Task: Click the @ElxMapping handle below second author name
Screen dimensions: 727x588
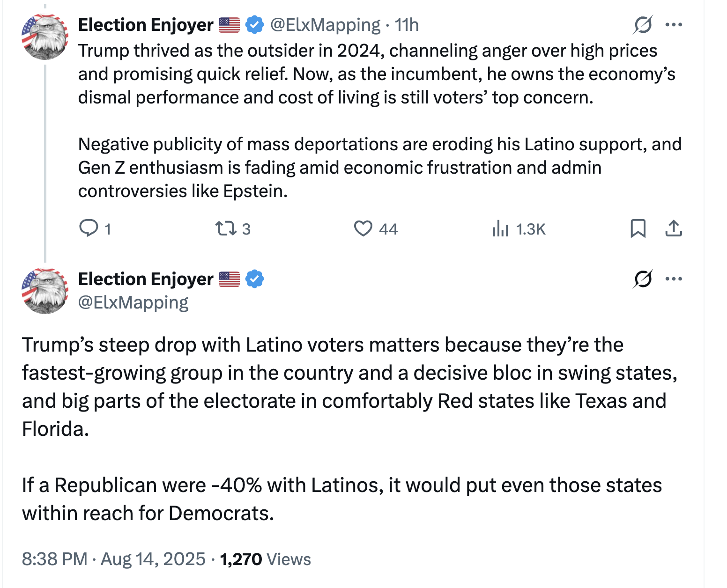Action: [133, 302]
